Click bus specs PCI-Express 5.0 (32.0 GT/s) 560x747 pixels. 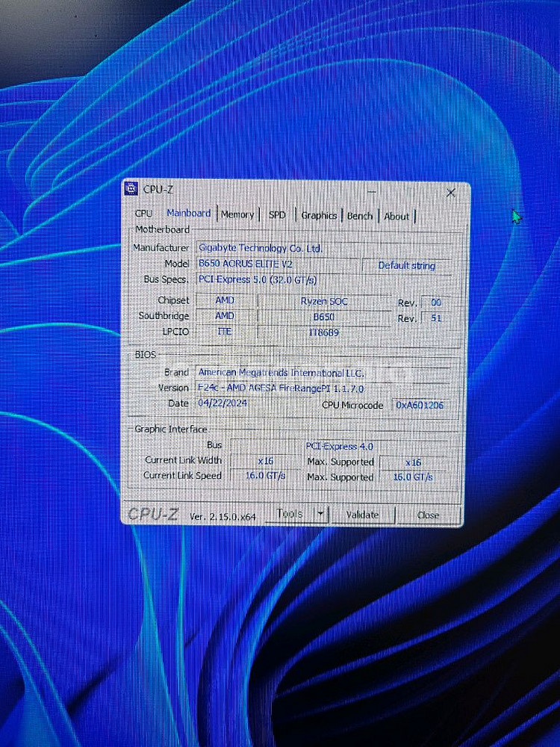coord(324,279)
